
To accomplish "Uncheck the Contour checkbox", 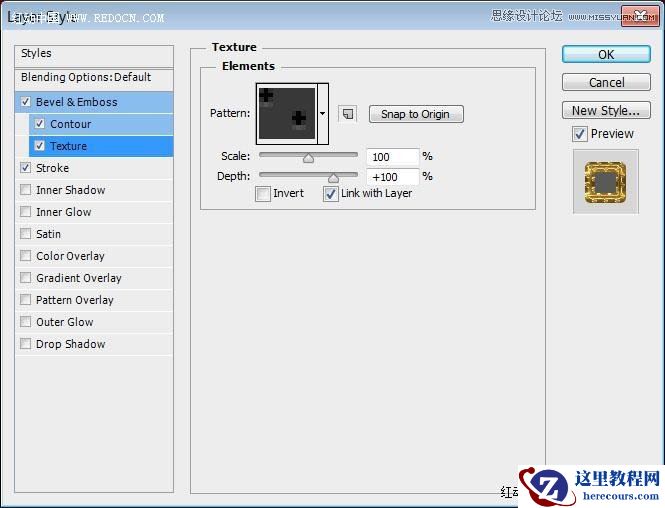I will [39, 124].
